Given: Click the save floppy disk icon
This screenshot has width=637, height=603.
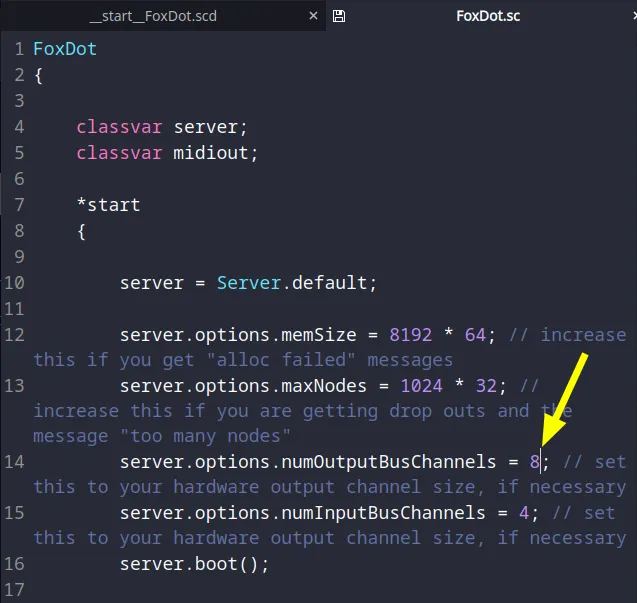Looking at the screenshot, I should point(339,16).
